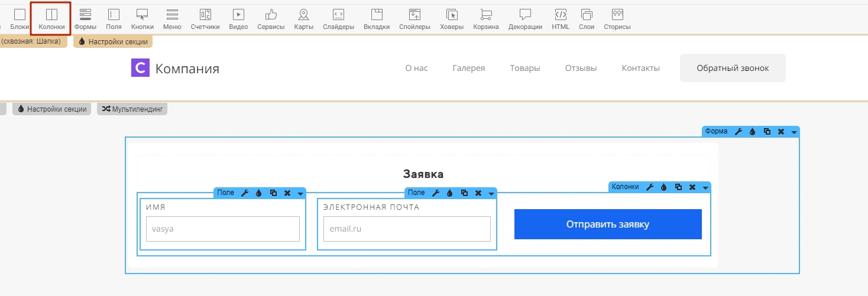The height and width of the screenshot is (296, 868).
Task: Open Форма wrench settings icon
Action: [739, 132]
